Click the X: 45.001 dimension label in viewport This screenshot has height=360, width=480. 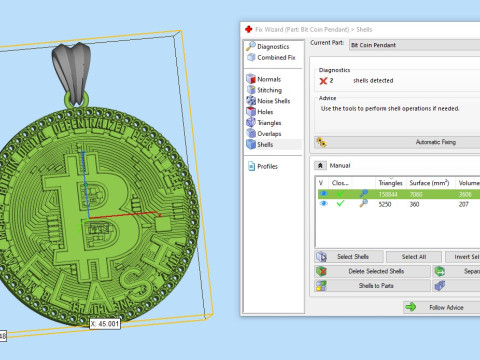pyautogui.click(x=105, y=324)
